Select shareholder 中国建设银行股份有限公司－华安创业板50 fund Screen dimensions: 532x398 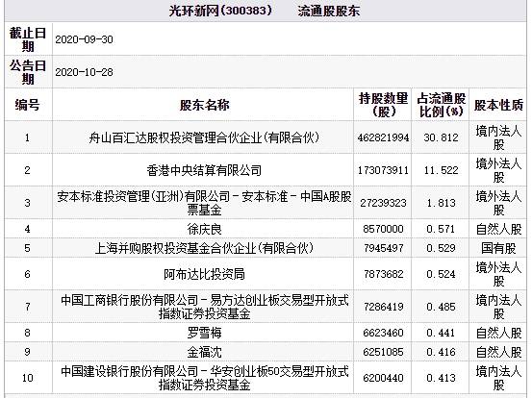204,378
